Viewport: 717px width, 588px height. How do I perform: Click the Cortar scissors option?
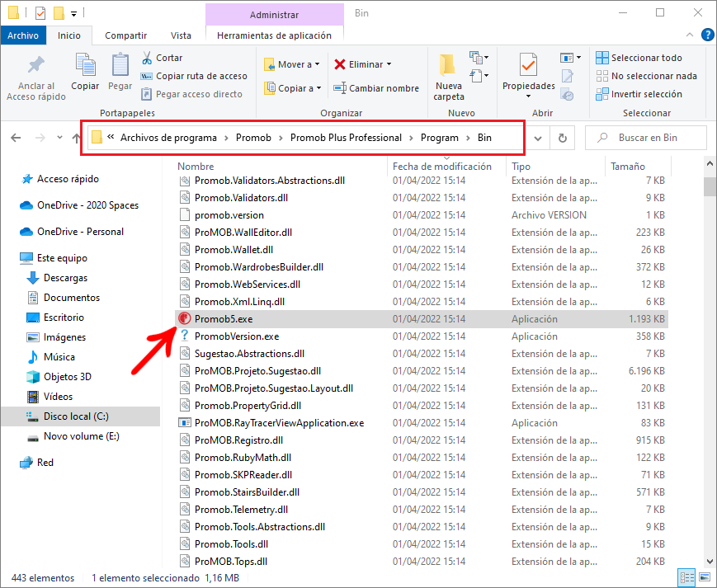click(x=163, y=58)
